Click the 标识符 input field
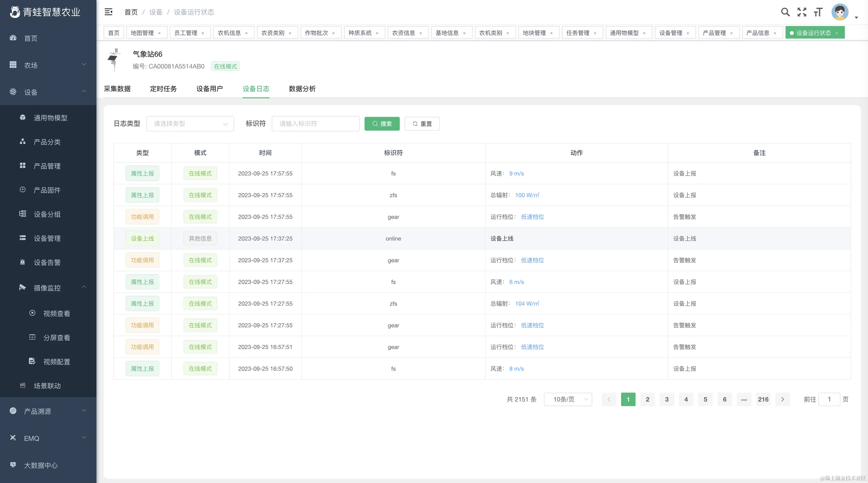868x483 pixels. click(315, 124)
